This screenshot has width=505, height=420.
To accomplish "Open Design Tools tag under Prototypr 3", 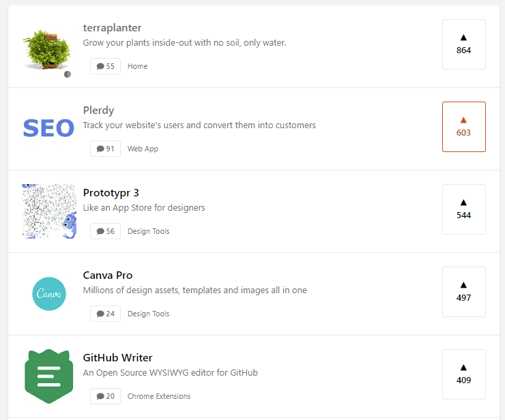I will [148, 231].
